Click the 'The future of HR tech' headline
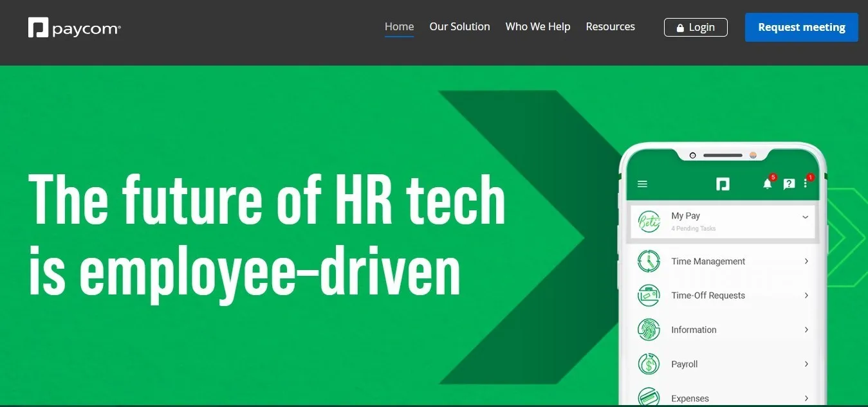868x407 pixels. tap(267, 199)
